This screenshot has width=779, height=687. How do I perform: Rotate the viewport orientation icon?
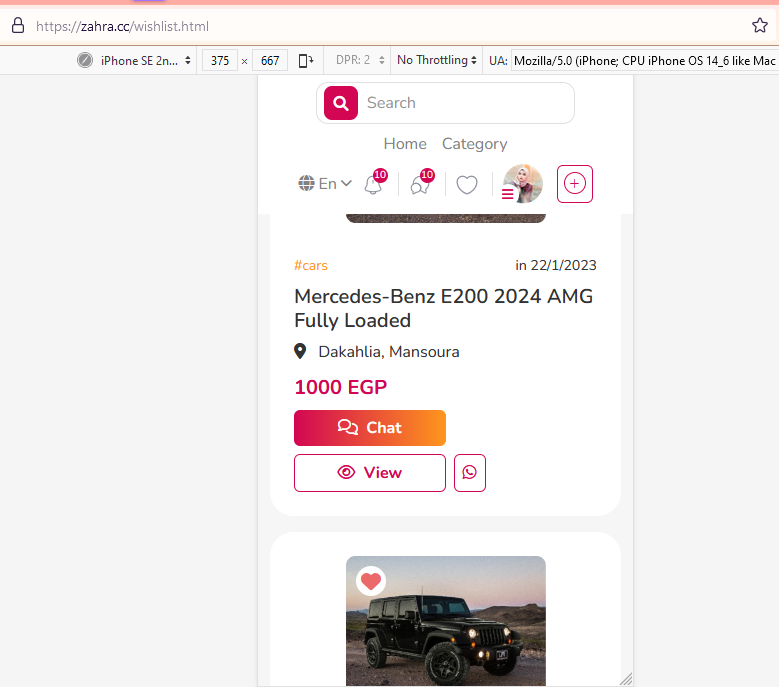[306, 61]
